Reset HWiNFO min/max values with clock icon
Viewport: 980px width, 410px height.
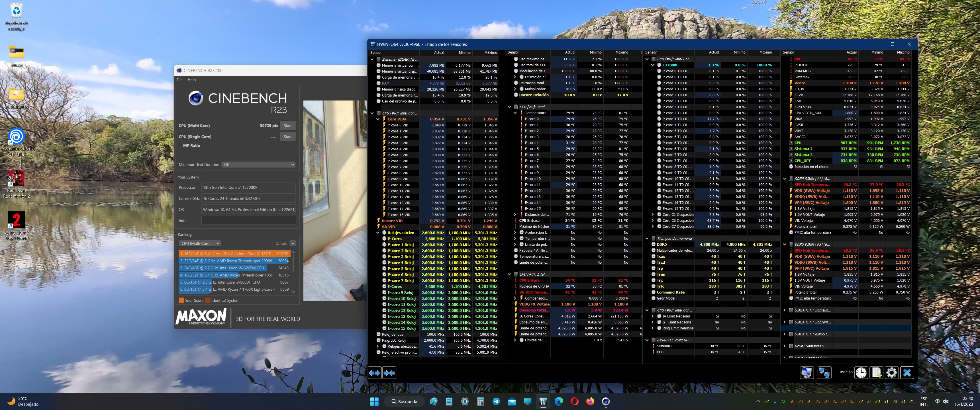point(861,373)
